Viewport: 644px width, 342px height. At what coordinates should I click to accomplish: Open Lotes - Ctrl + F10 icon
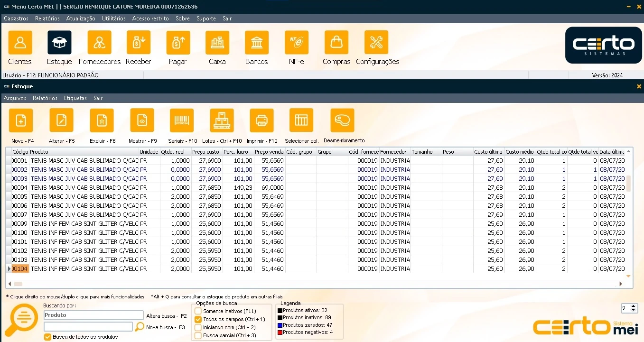point(222,120)
